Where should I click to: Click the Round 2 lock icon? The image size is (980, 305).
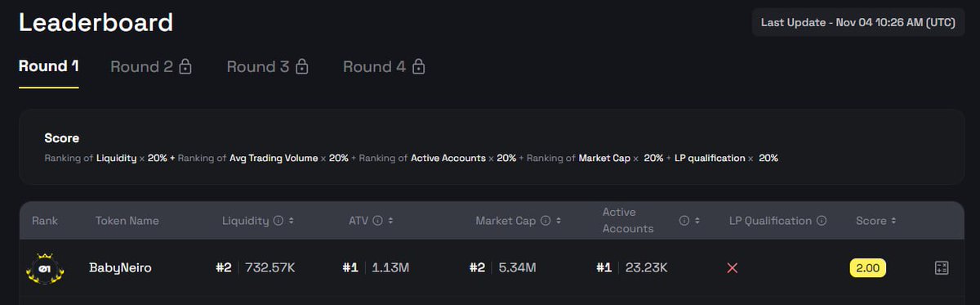coord(185,66)
